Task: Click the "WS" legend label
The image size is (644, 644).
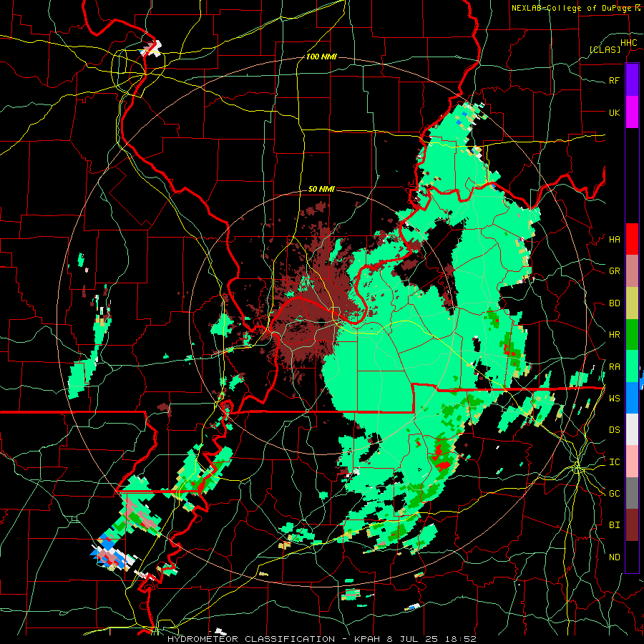Action: click(x=614, y=399)
